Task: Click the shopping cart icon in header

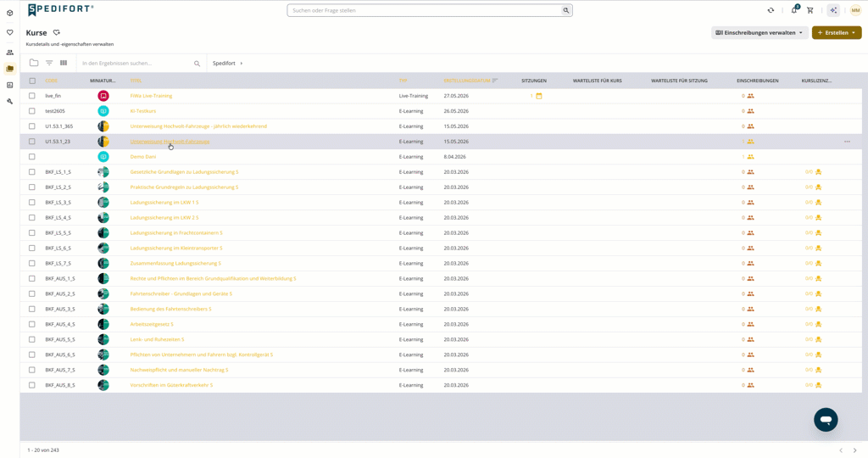Action: 810,10
